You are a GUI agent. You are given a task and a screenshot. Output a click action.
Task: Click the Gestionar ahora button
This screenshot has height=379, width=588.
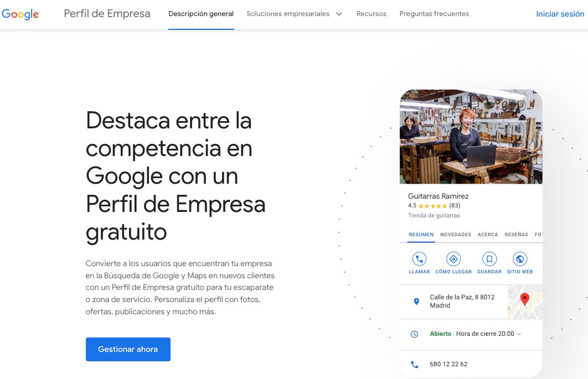click(x=128, y=349)
